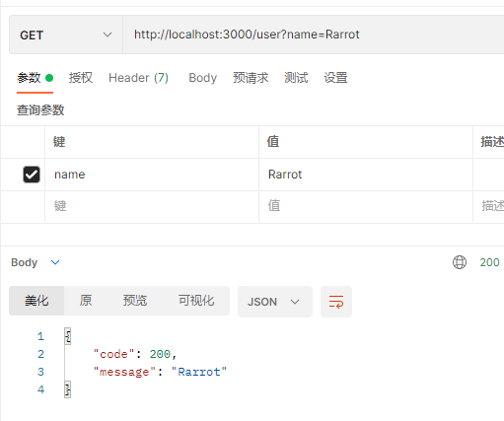Open the 设置 tab
The width and height of the screenshot is (504, 421).
[x=335, y=78]
